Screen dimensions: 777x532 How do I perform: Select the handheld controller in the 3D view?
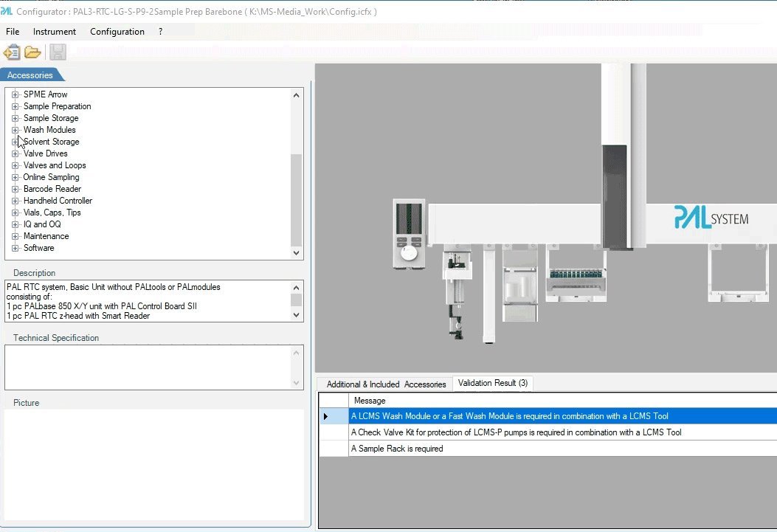(x=410, y=234)
